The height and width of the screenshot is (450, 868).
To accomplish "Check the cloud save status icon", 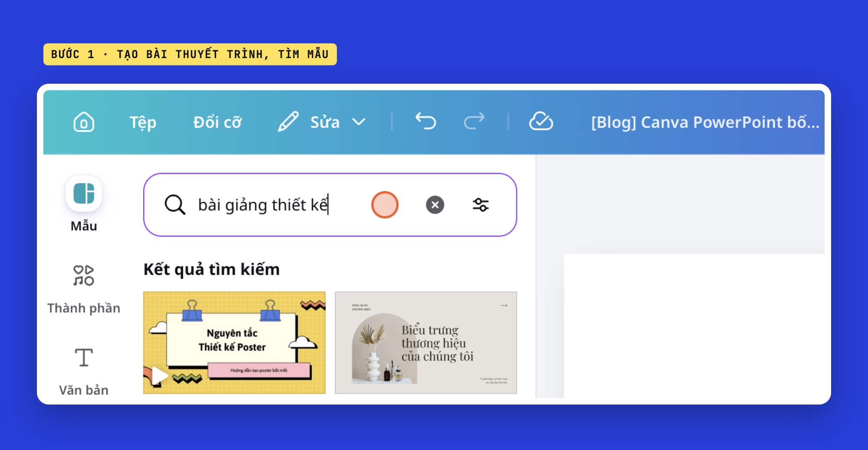I will tap(541, 121).
